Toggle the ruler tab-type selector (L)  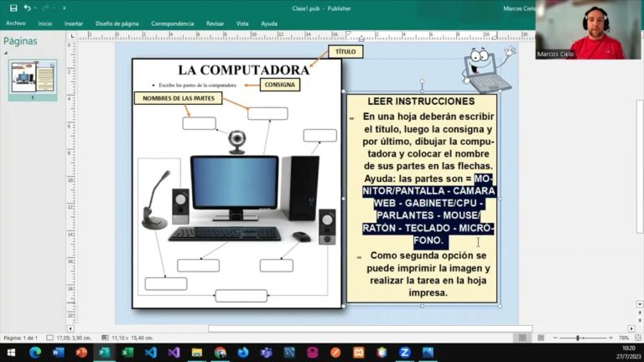[72, 36]
